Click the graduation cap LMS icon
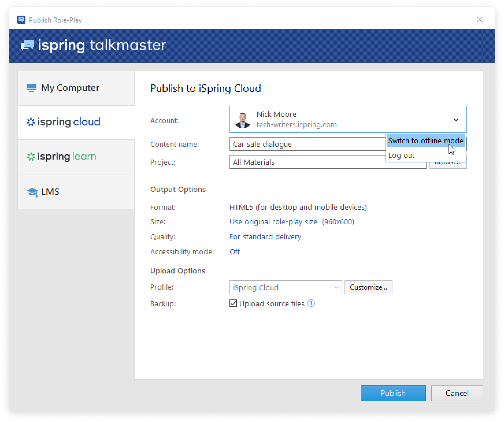The width and height of the screenshot is (504, 422). pos(32,192)
